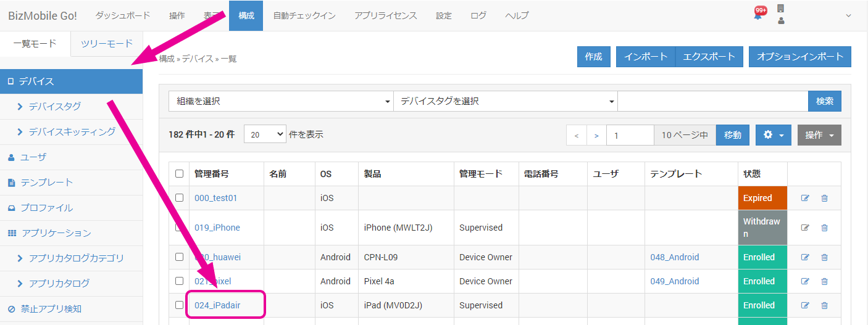868x325 pixels.
Task: Toggle the select-all checkbox in table header
Action: coord(179,174)
